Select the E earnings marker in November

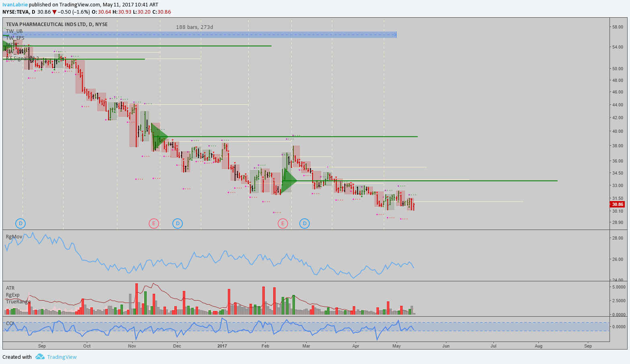click(154, 224)
